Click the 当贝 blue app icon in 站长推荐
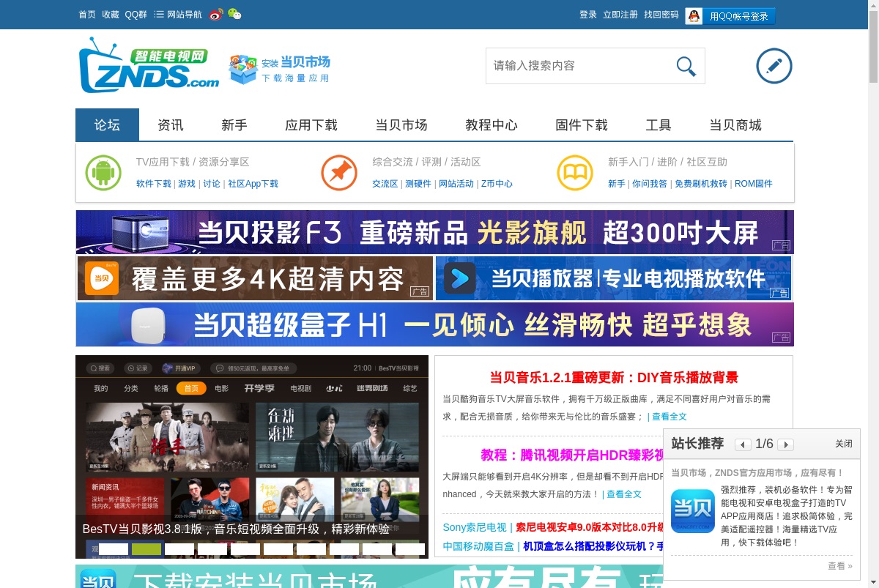 pyautogui.click(x=692, y=510)
